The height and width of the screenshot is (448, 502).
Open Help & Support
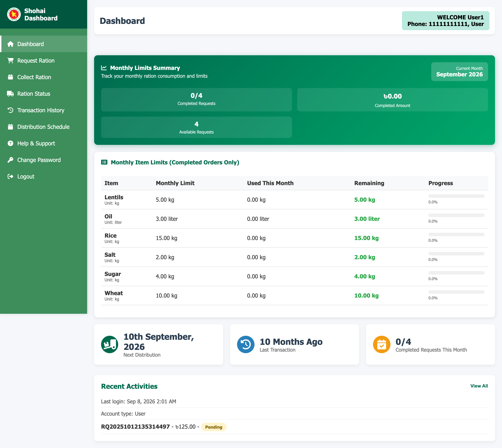(x=44, y=143)
